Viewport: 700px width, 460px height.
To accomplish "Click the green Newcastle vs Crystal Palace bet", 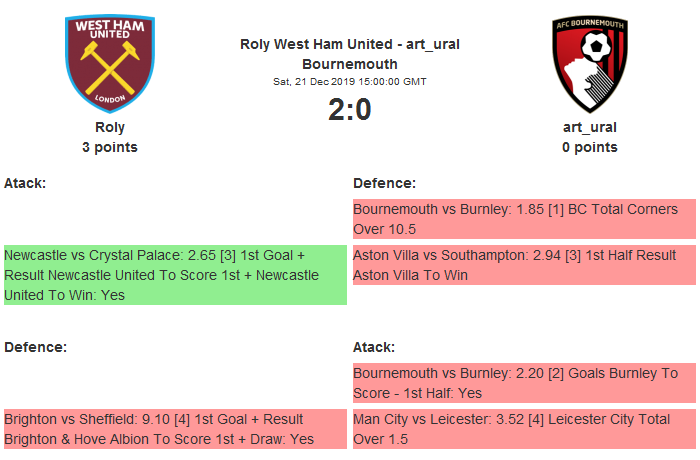I will tap(175, 275).
